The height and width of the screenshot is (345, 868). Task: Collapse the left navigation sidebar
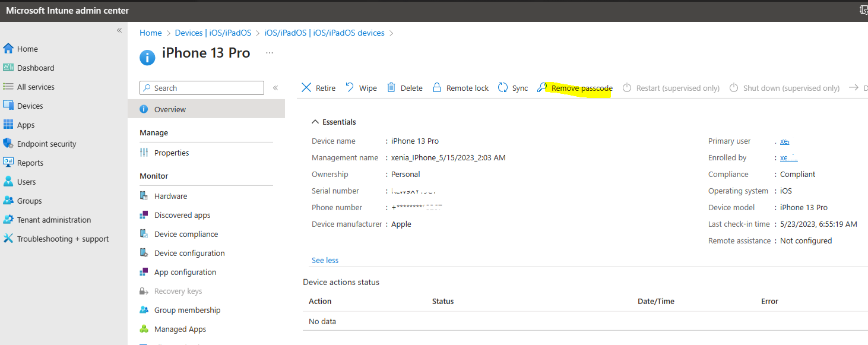(119, 30)
